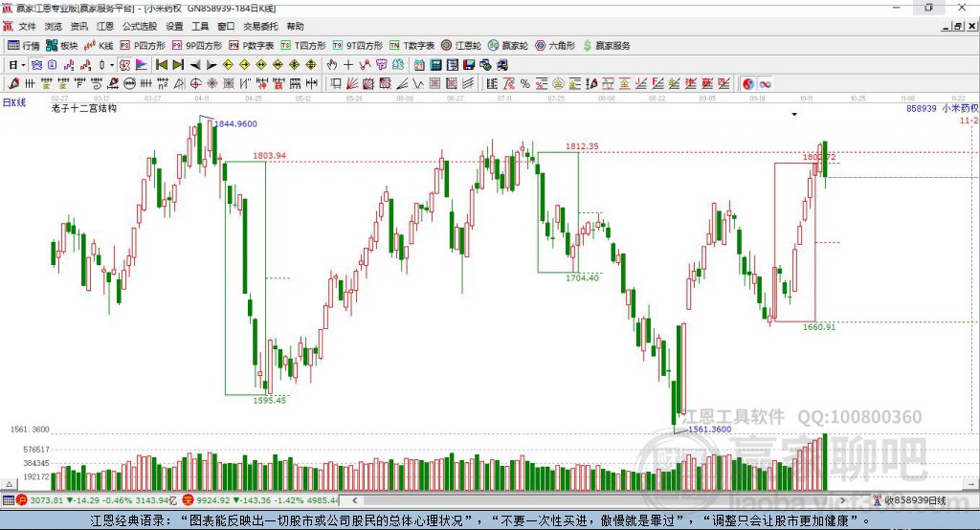The width and height of the screenshot is (980, 530).
Task: Open the 工具 menu
Action: [x=200, y=26]
